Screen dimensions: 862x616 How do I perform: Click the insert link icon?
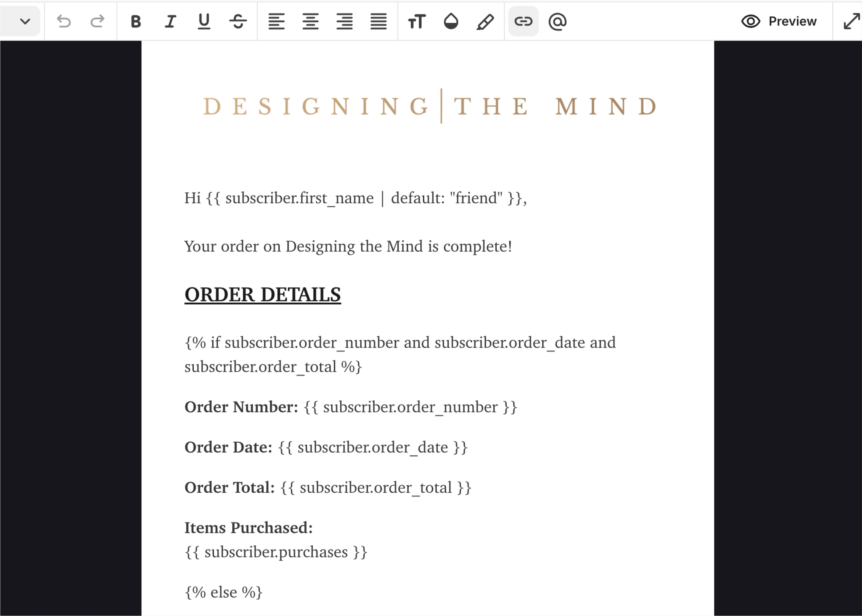(x=523, y=22)
